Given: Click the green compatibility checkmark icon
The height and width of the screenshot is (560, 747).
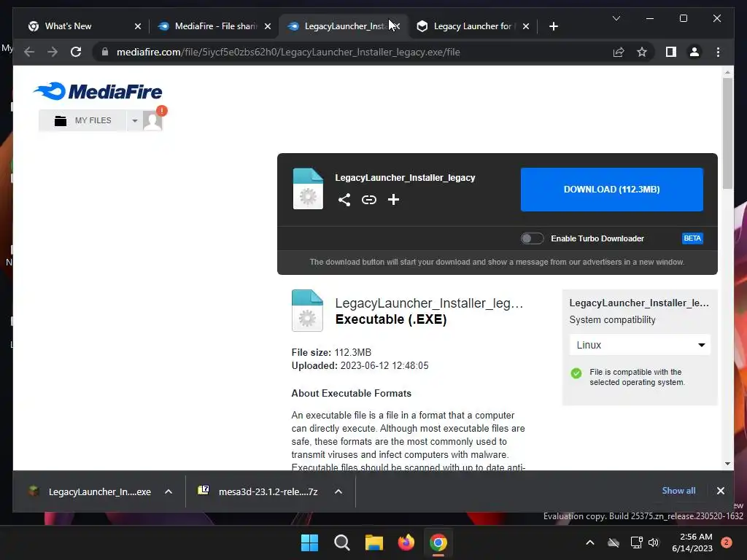Looking at the screenshot, I should (576, 373).
